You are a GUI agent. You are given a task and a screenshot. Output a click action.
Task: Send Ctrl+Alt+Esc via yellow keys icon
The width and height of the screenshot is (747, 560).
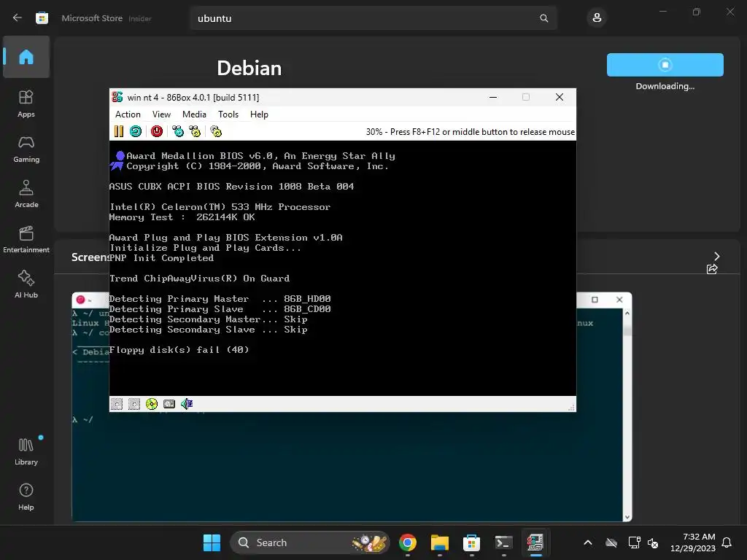[195, 131]
